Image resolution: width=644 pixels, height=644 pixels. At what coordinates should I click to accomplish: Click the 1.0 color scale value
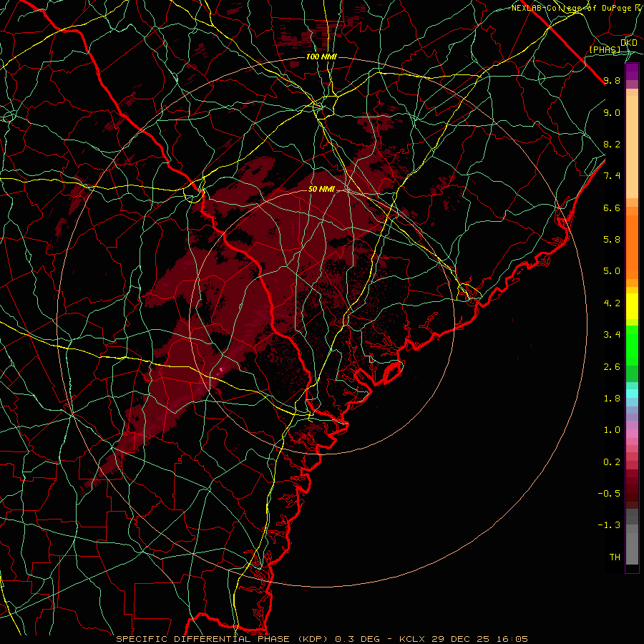[612, 430]
